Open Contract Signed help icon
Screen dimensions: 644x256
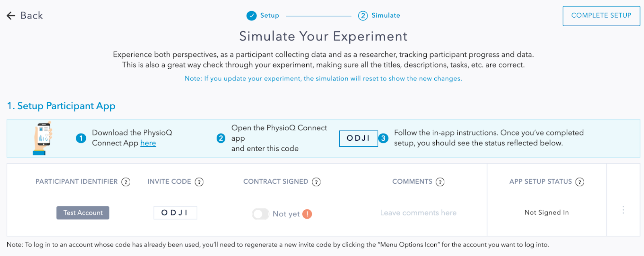point(316,182)
